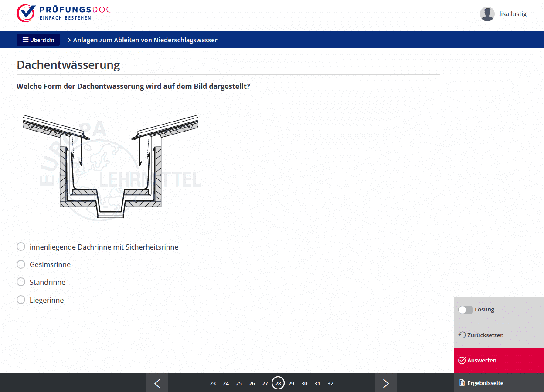Toggle the Lösung switch
The width and height of the screenshot is (544, 392).
pyautogui.click(x=466, y=310)
